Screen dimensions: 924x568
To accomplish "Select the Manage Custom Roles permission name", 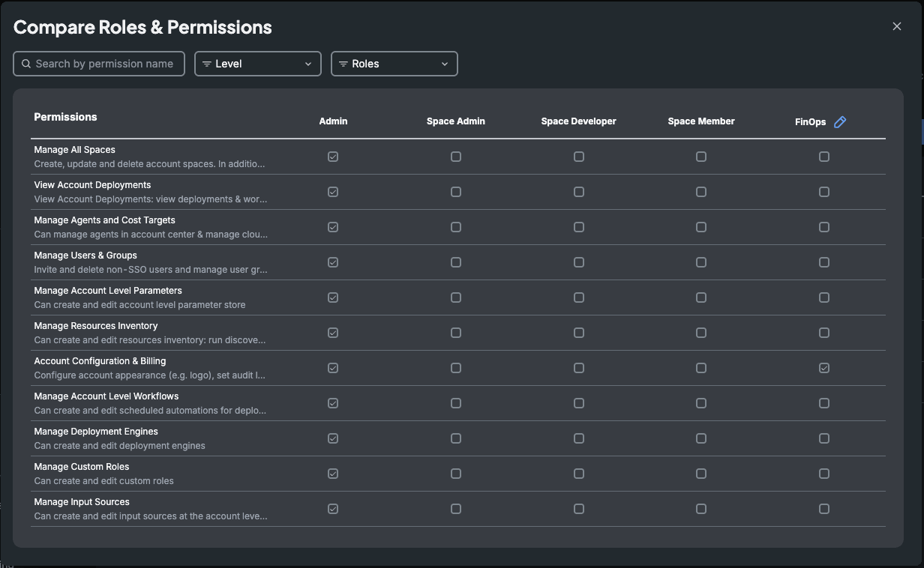I will (82, 467).
